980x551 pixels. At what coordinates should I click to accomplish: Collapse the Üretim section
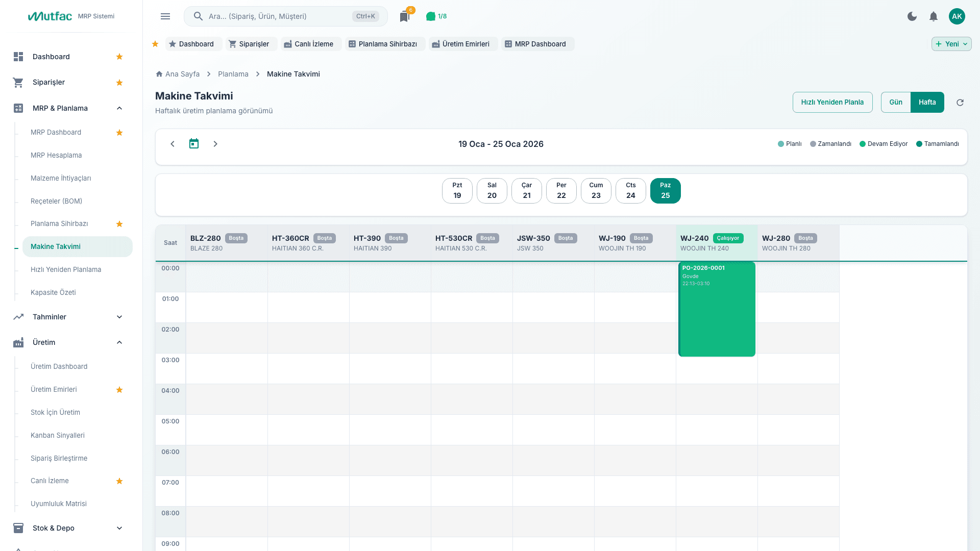pos(119,342)
